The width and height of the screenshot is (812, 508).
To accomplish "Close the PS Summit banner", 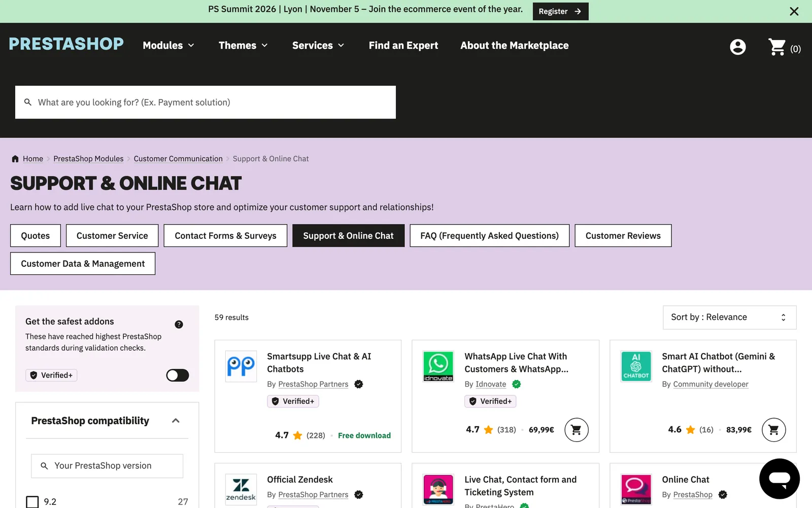I will click(794, 11).
